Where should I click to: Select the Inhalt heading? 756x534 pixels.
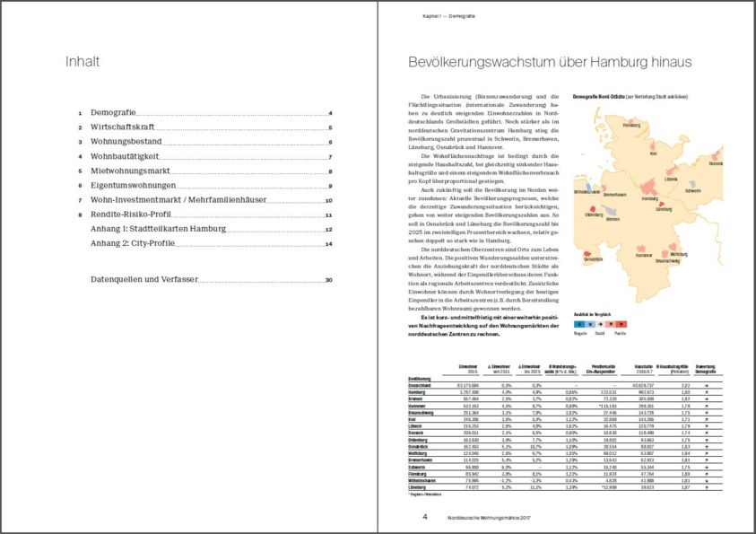click(83, 61)
